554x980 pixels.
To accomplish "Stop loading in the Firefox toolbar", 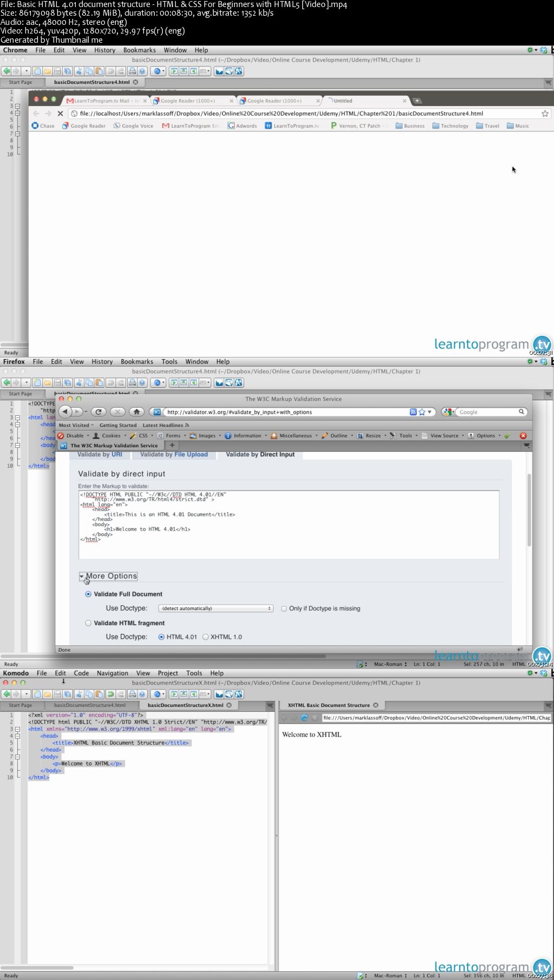I will 117,412.
